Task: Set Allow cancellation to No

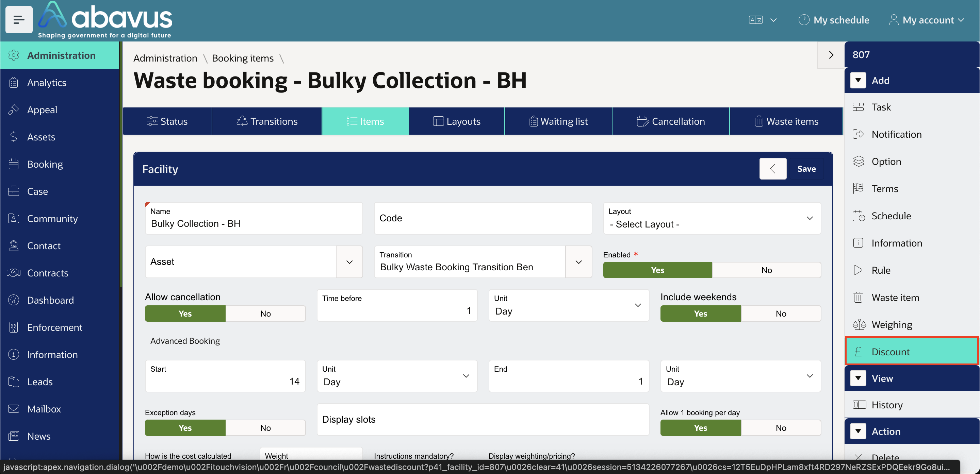Action: coord(265,314)
